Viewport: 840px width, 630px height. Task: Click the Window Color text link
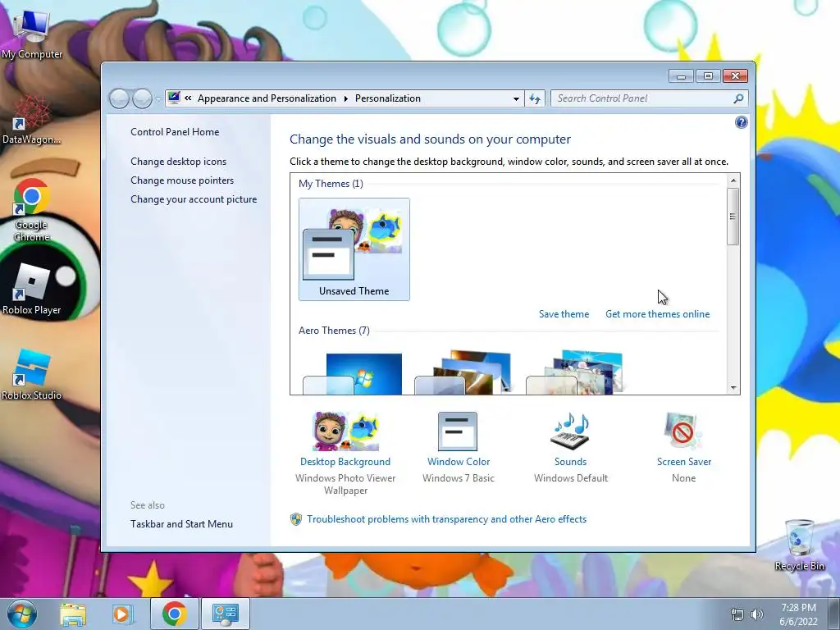click(x=459, y=462)
